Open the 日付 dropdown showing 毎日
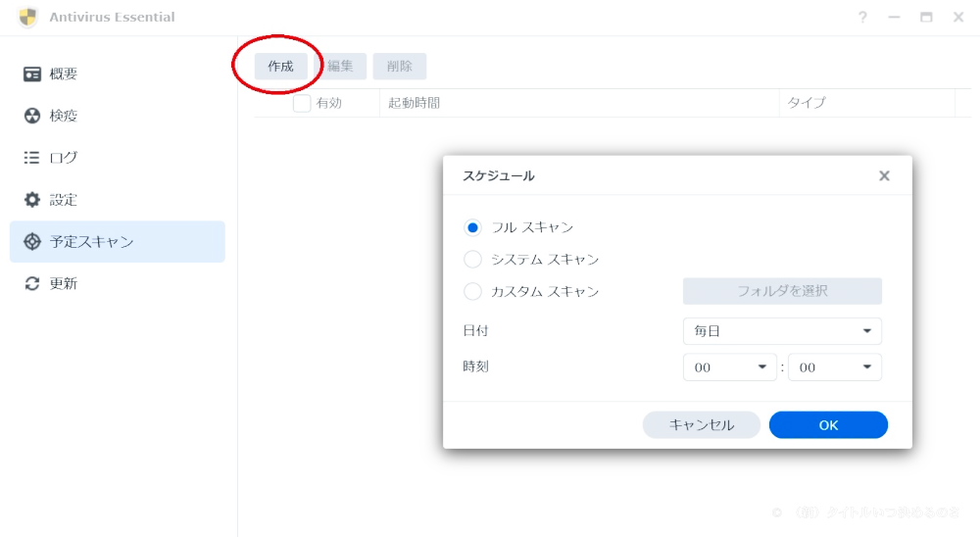The image size is (980, 537). [x=782, y=330]
